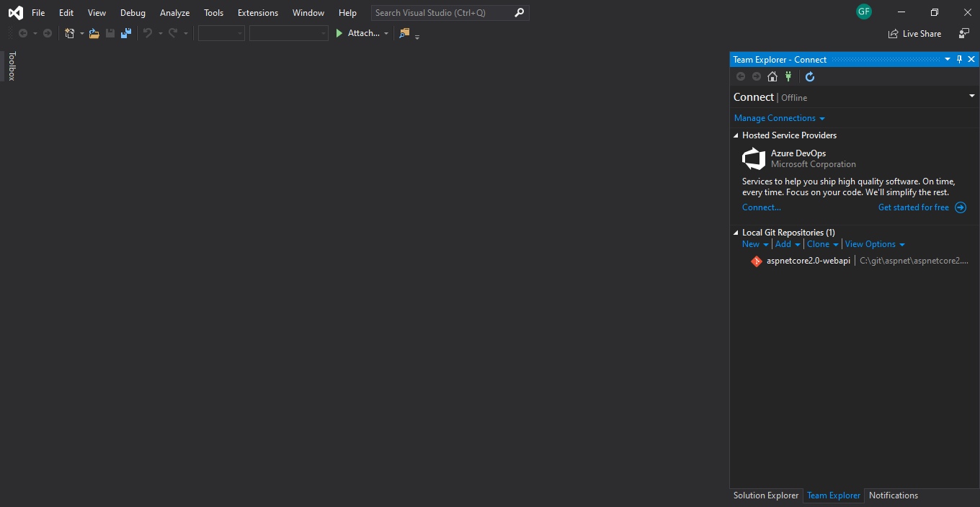Switch to the Solution Explorer tab
980x507 pixels.
(x=766, y=495)
